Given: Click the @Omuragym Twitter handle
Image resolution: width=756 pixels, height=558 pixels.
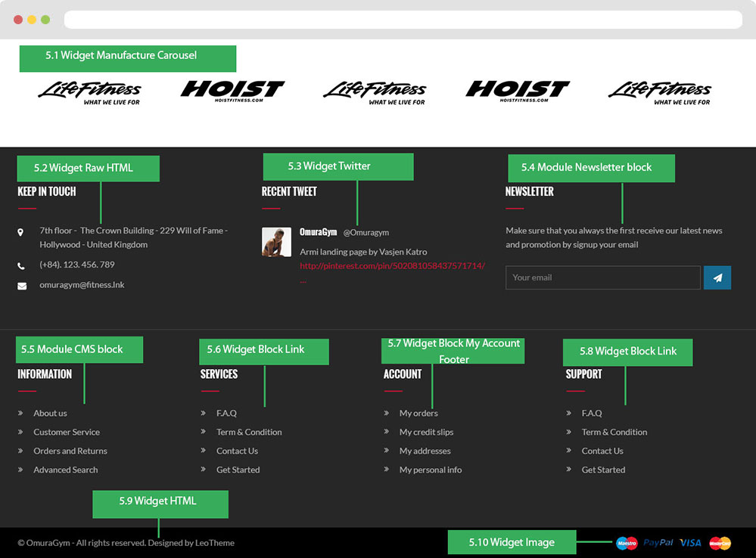Looking at the screenshot, I should (366, 232).
